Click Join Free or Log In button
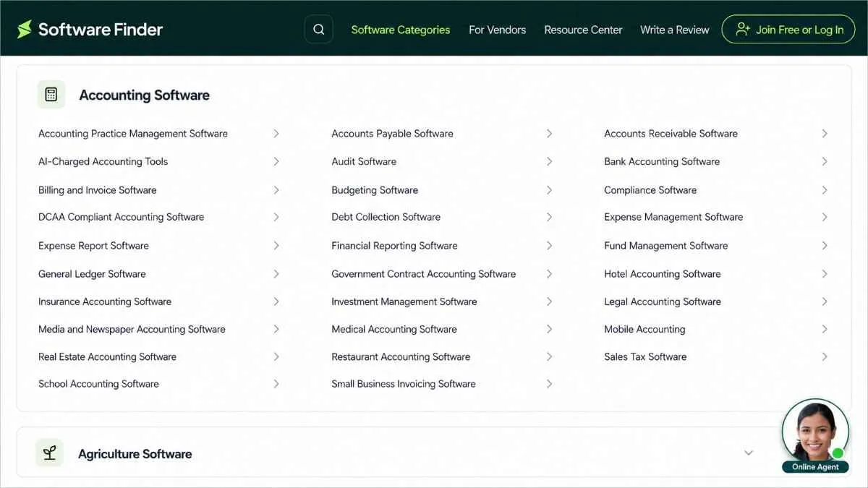868x488 pixels. click(x=788, y=30)
